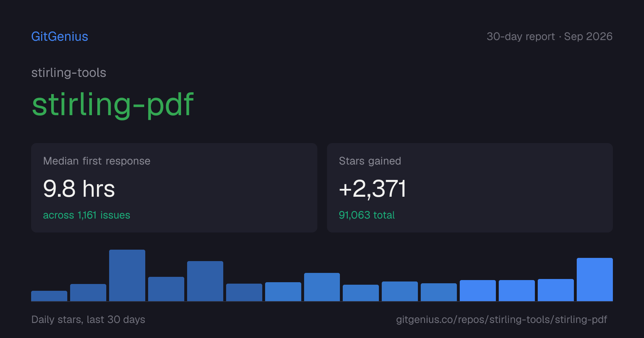644x338 pixels.
Task: Open the Median first response card
Action: coord(174,188)
